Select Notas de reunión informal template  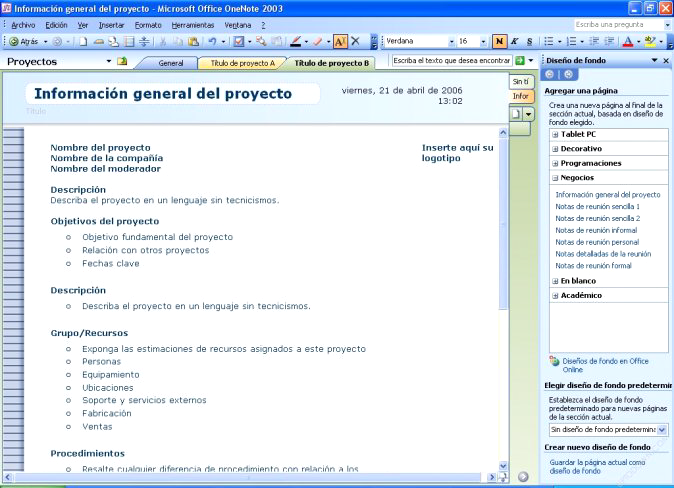point(596,230)
